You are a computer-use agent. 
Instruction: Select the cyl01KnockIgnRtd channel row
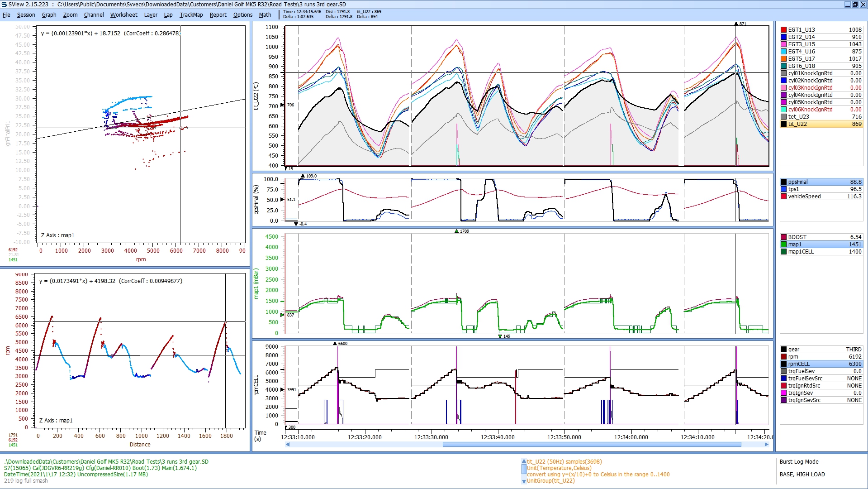pyautogui.click(x=821, y=73)
